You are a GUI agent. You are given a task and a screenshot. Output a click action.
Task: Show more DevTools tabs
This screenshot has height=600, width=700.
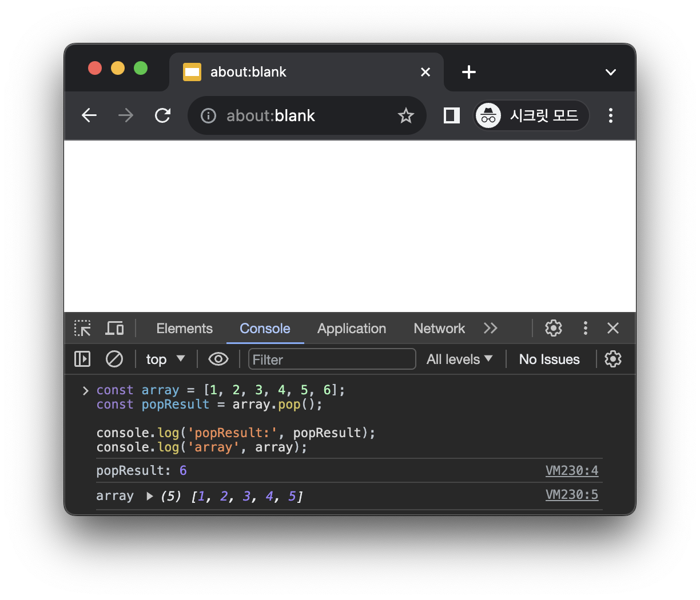pyautogui.click(x=491, y=328)
